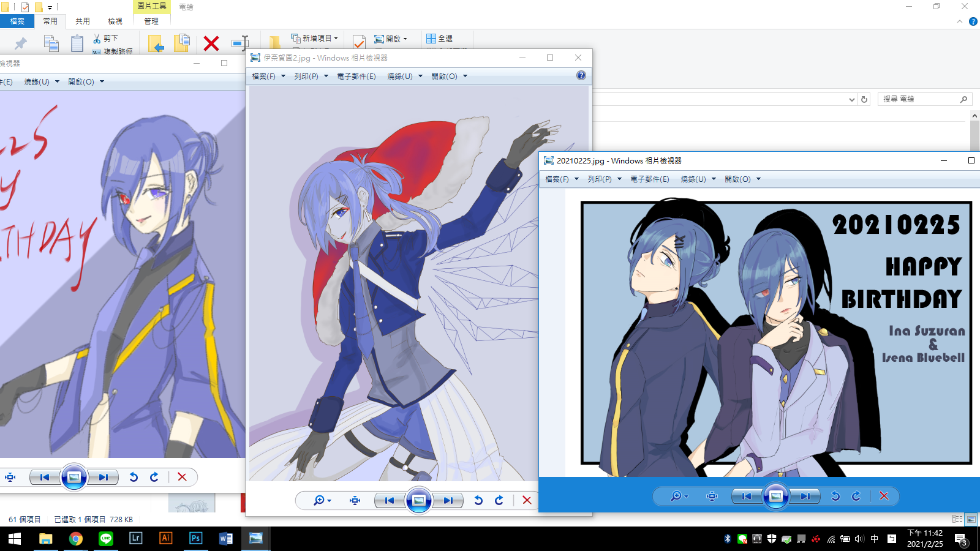Open 開啟(O) menu in leftmost photo viewer

[x=86, y=81]
